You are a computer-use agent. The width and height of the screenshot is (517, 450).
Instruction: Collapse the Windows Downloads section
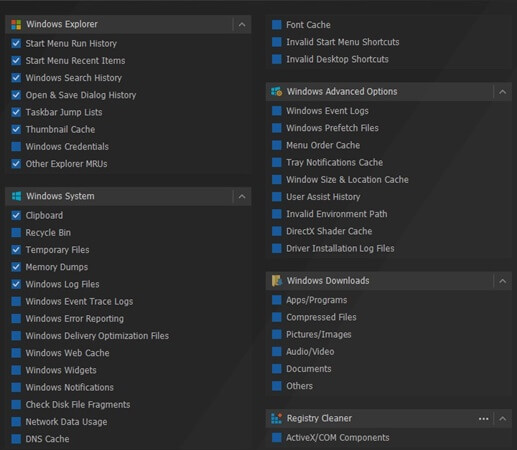[503, 281]
